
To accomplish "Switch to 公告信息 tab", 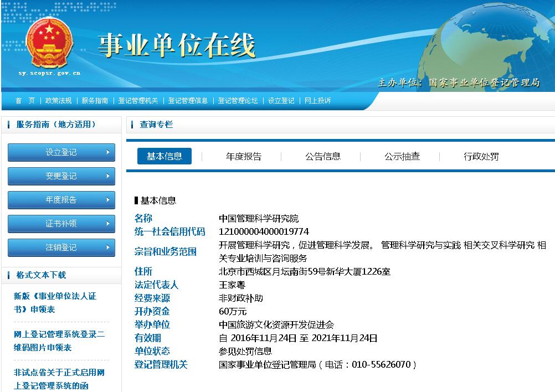I will [x=323, y=156].
